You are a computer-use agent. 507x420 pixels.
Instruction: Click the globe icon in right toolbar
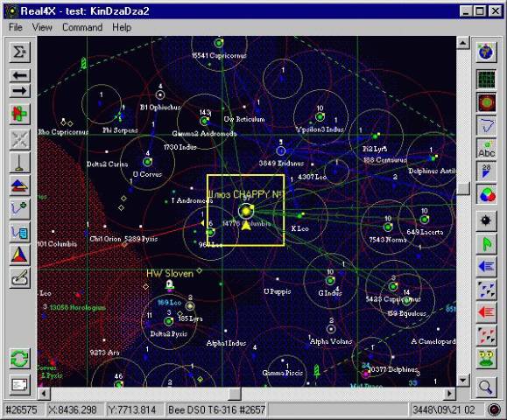pyautogui.click(x=486, y=52)
